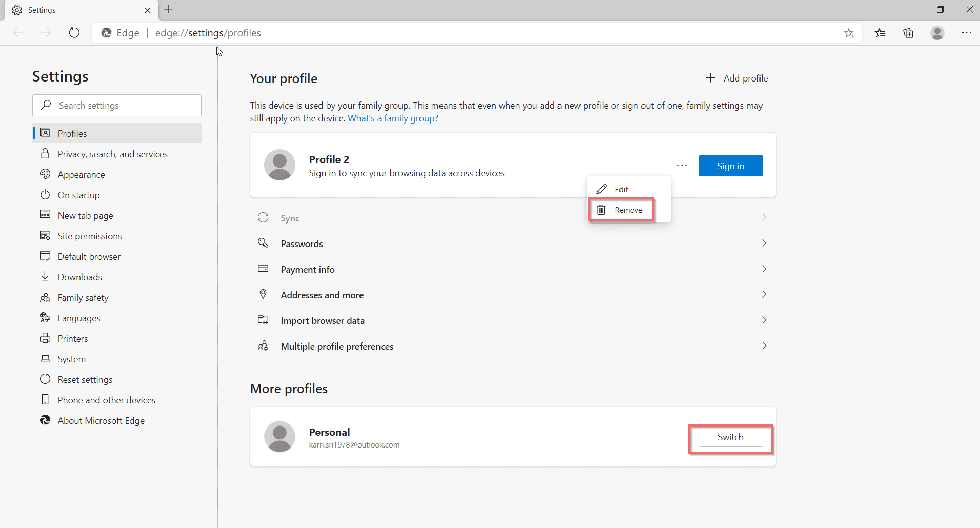The image size is (980, 528).
Task: Click the Passwords key icon
Action: pos(263,243)
